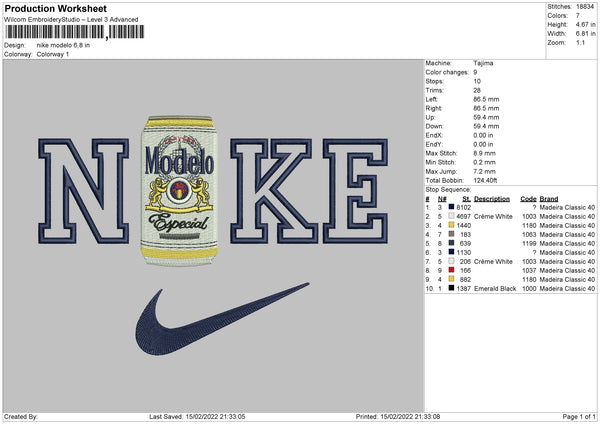Select the Stops value '10'
This screenshot has width=600, height=424.
point(477,81)
